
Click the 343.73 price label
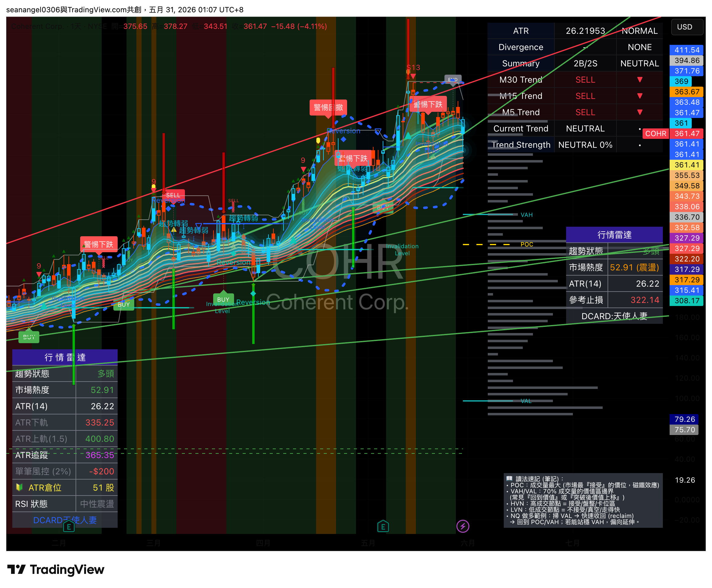pos(687,196)
